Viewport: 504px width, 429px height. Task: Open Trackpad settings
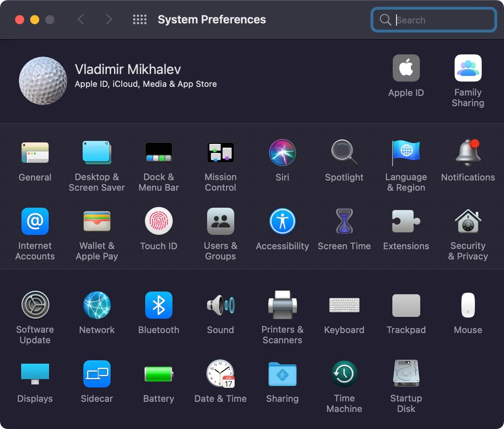(406, 305)
